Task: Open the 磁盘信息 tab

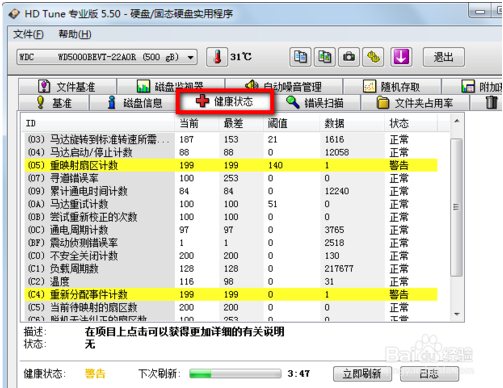Action: pos(135,103)
